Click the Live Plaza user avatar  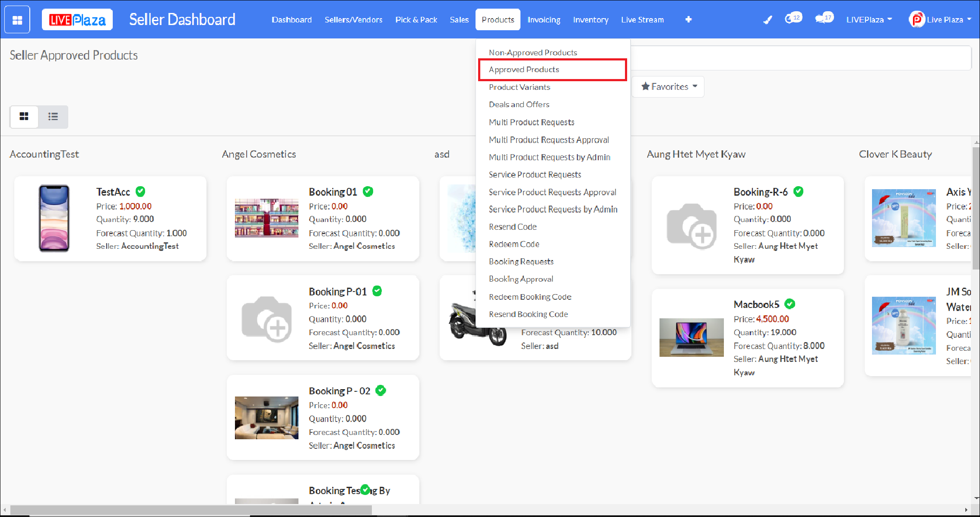(x=916, y=19)
